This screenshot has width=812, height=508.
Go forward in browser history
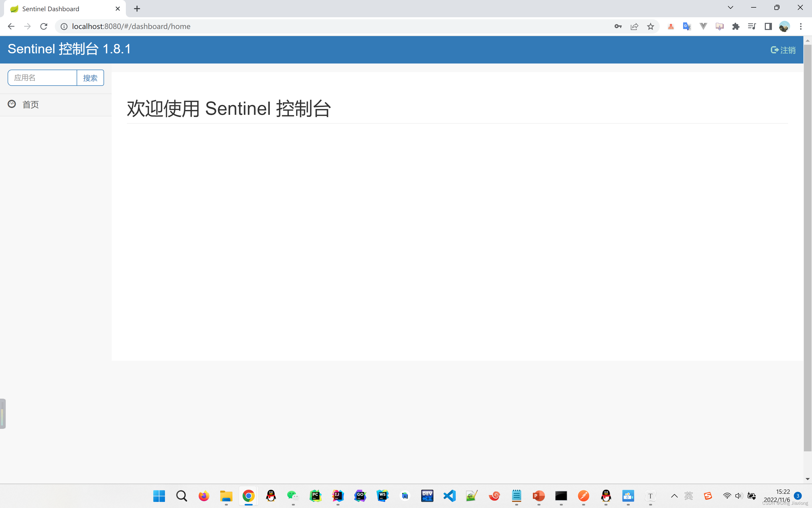(27, 26)
